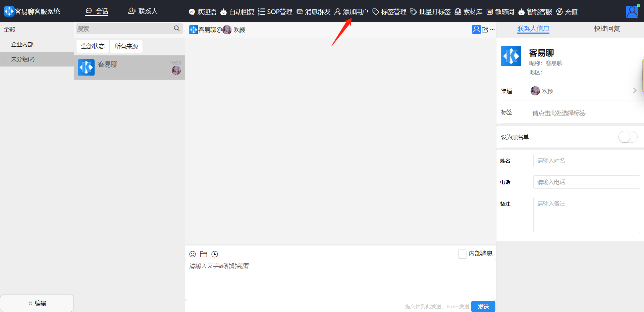Open 智能客服 feature
This screenshot has height=312, width=644.
click(535, 12)
